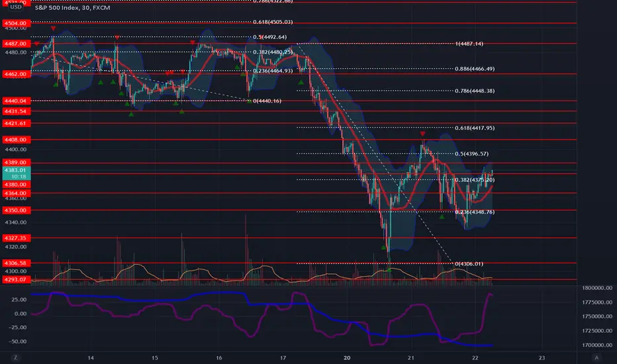617x364 pixels.
Task: Open the USD currency selector
Action: (16, 7)
